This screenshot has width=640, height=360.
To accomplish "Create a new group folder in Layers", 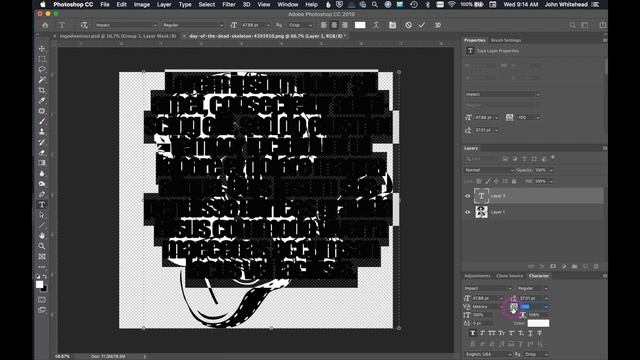I will [575, 266].
